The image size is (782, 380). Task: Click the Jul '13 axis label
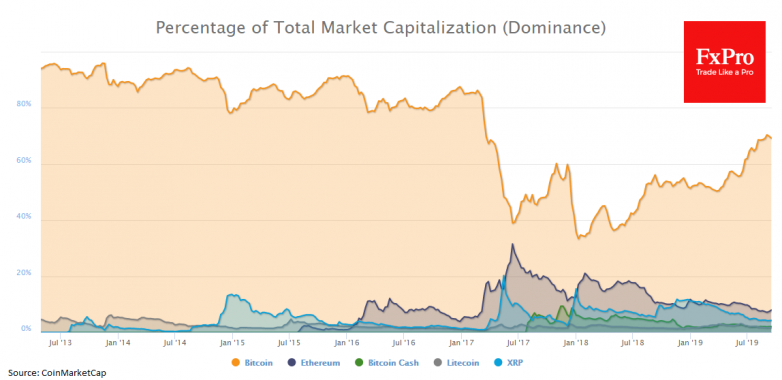click(x=60, y=343)
